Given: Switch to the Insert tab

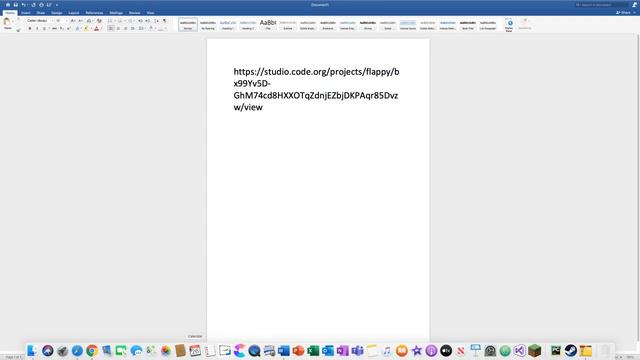Looking at the screenshot, I should click(x=26, y=13).
